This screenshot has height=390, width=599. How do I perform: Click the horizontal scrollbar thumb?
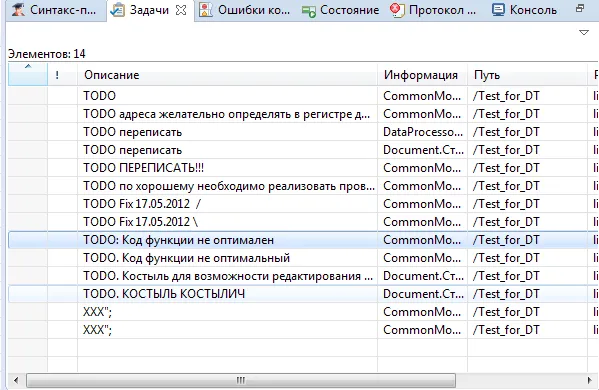tap(241, 380)
